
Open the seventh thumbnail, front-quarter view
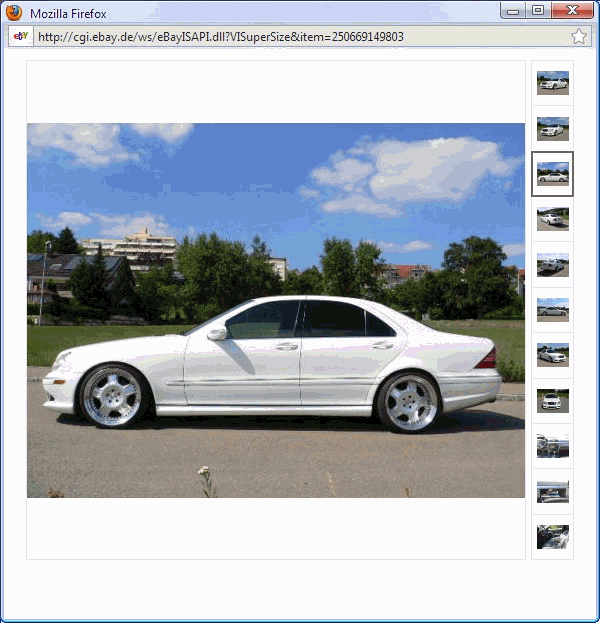click(553, 355)
